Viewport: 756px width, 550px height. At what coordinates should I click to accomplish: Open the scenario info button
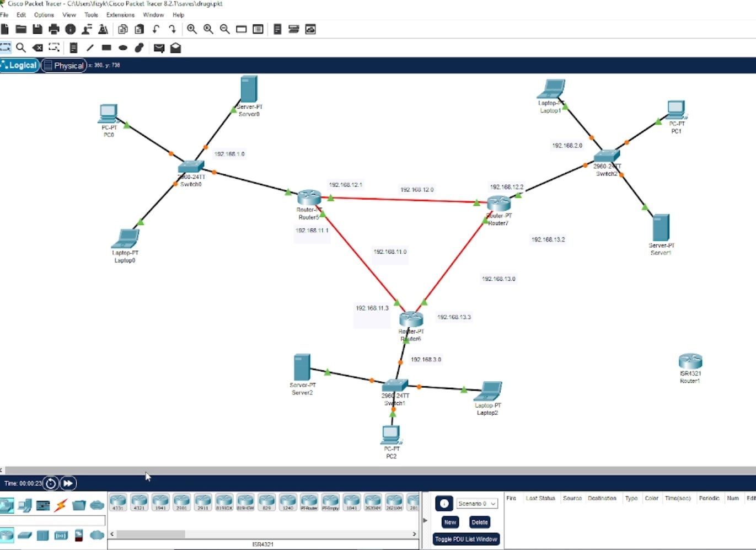[444, 504]
